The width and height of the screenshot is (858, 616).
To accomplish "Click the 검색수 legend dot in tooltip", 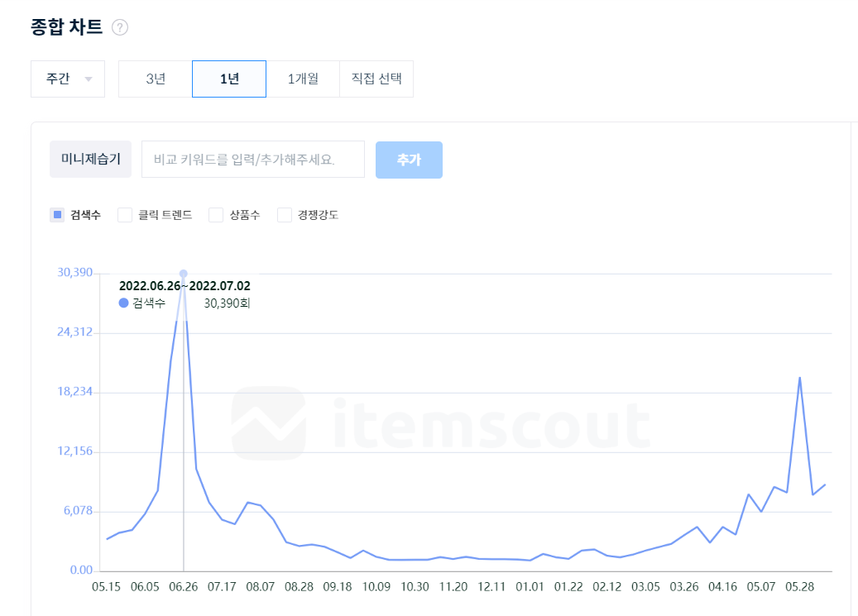I will point(124,303).
